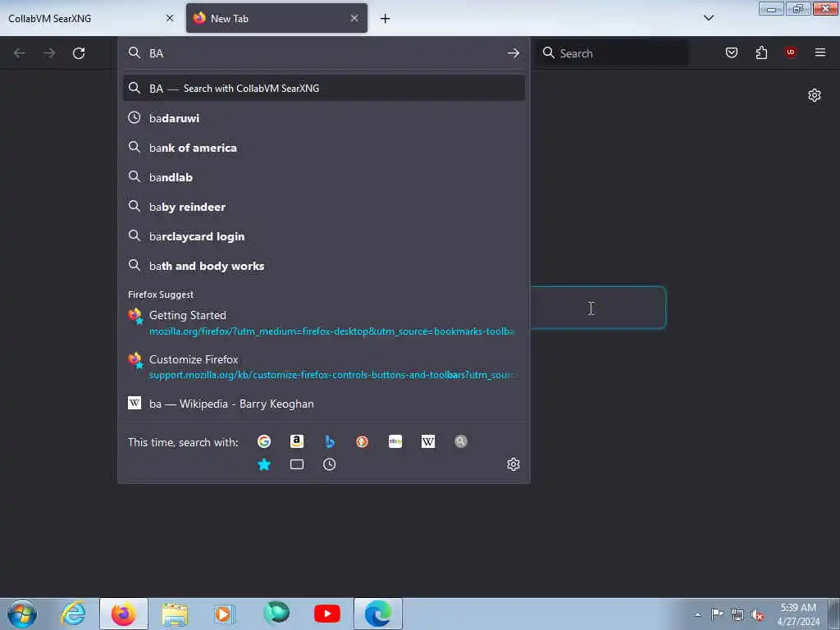
Task: Choose the bank of america suggestion
Action: point(323,148)
